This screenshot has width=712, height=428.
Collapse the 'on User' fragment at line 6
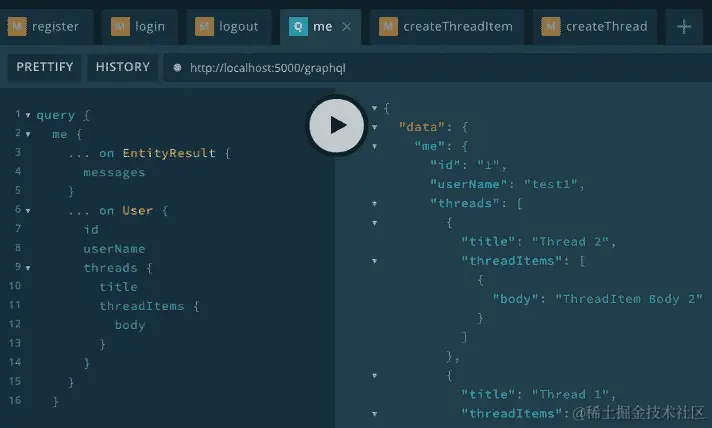click(28, 211)
